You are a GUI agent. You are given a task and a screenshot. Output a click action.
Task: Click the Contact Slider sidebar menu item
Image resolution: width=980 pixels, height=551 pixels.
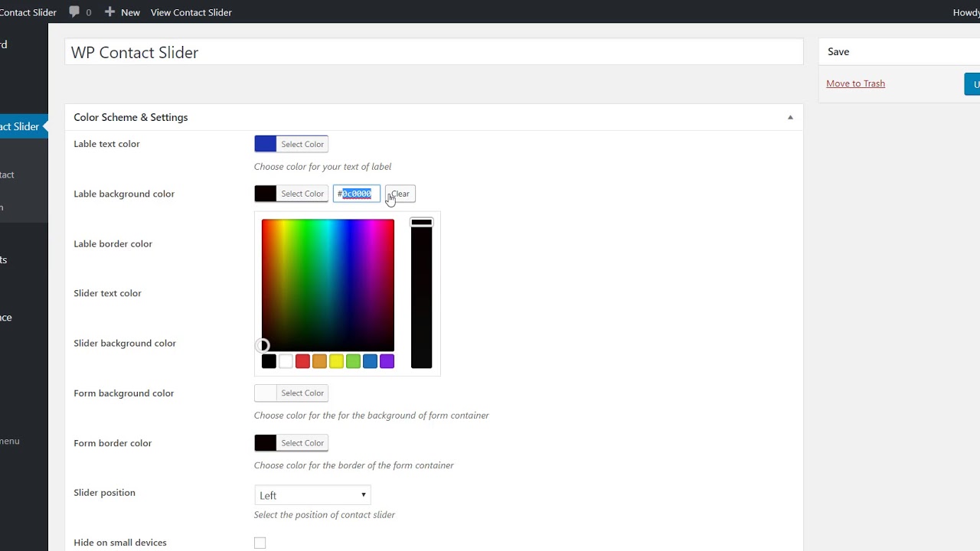pyautogui.click(x=22, y=126)
